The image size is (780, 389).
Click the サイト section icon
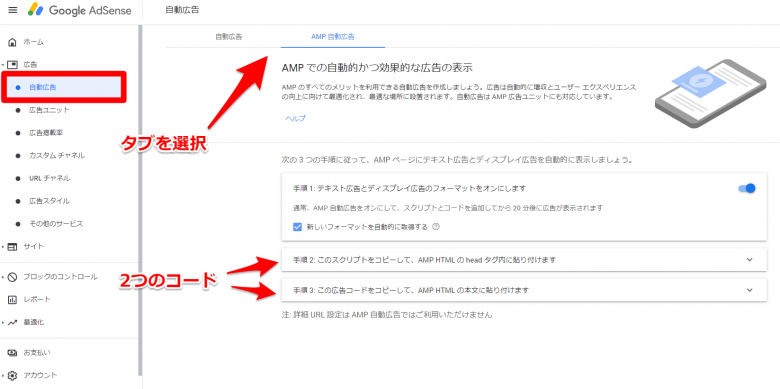pyautogui.click(x=13, y=247)
